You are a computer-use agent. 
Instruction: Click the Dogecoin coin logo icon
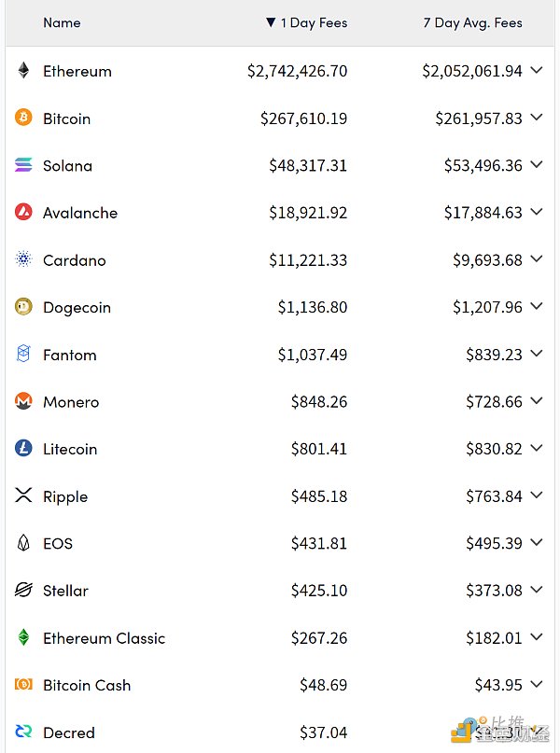pos(23,307)
